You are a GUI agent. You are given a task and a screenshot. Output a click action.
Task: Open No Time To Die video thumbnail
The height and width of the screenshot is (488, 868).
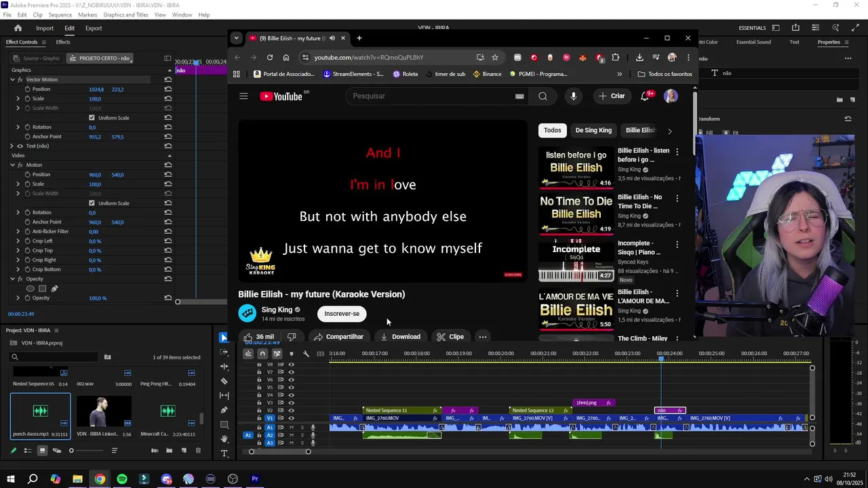pos(576,213)
